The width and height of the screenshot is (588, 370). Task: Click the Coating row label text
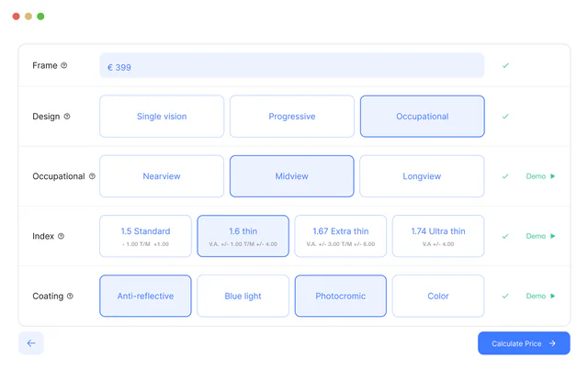(48, 297)
